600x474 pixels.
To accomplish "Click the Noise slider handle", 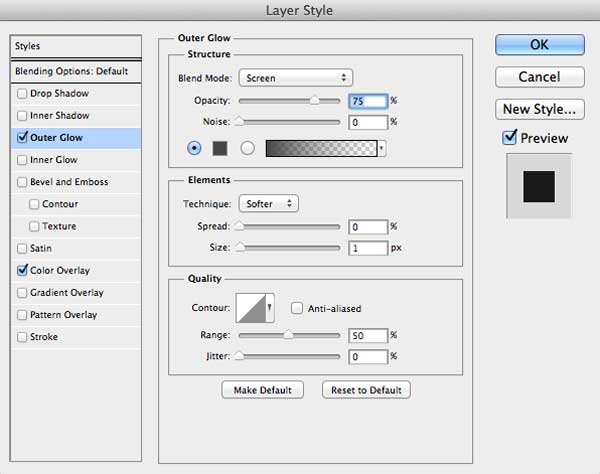I will click(x=239, y=122).
